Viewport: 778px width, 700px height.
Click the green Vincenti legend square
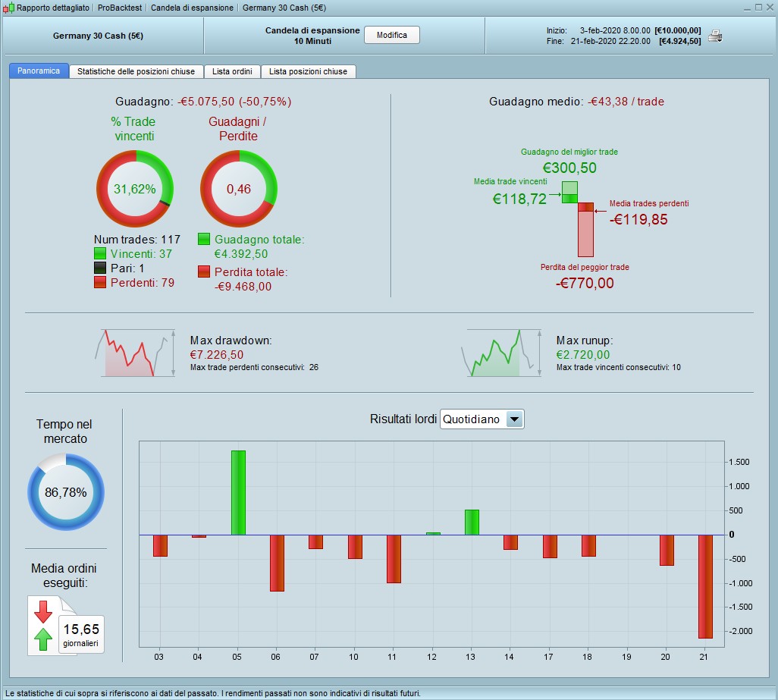pos(100,253)
